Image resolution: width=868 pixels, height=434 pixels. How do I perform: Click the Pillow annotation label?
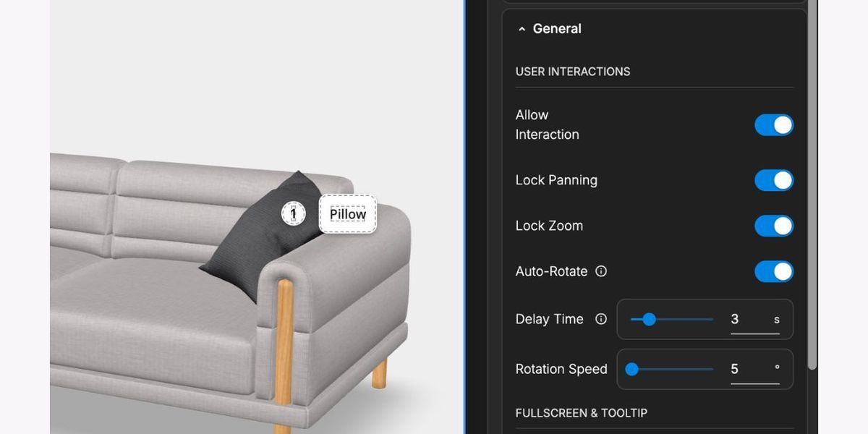click(348, 214)
